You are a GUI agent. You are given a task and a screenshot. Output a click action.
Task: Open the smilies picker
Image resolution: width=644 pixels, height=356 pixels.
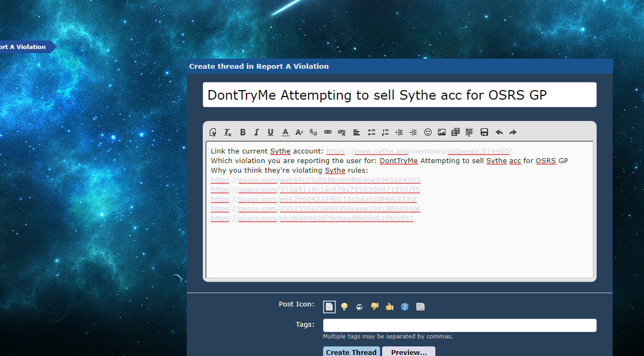pyautogui.click(x=428, y=132)
